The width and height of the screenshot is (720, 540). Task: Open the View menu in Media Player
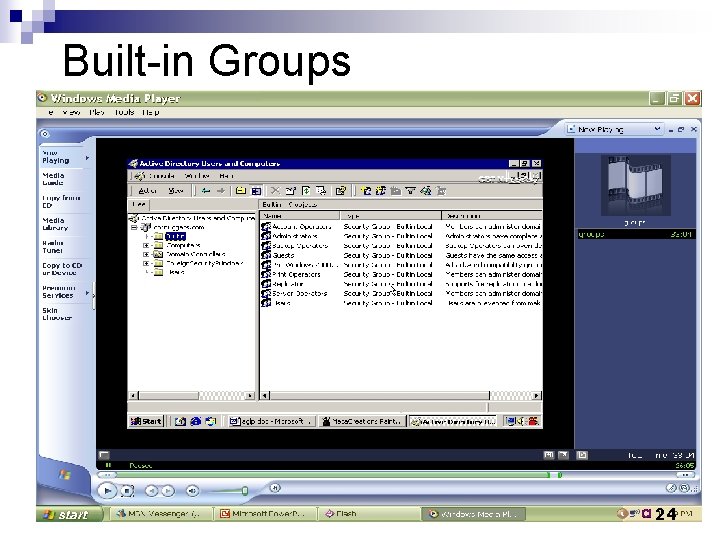pyautogui.click(x=71, y=112)
